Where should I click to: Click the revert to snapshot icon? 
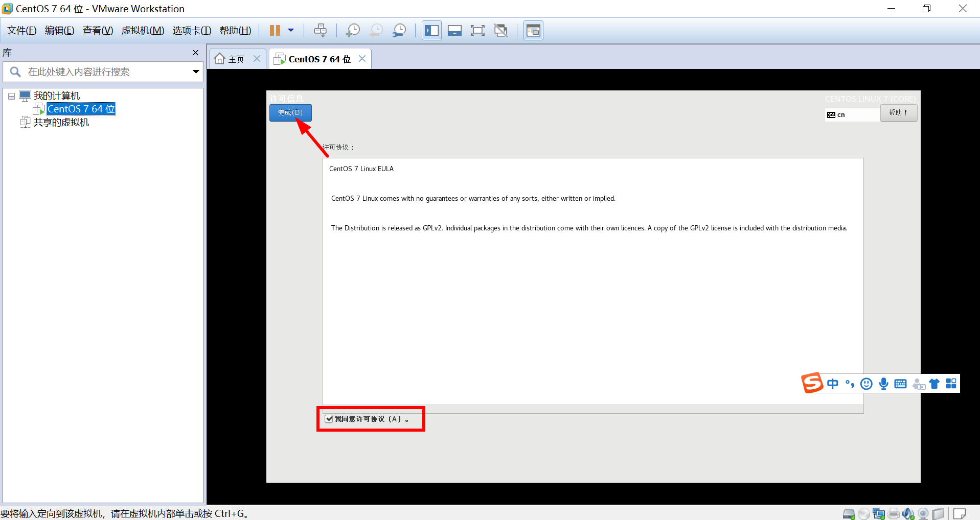376,31
